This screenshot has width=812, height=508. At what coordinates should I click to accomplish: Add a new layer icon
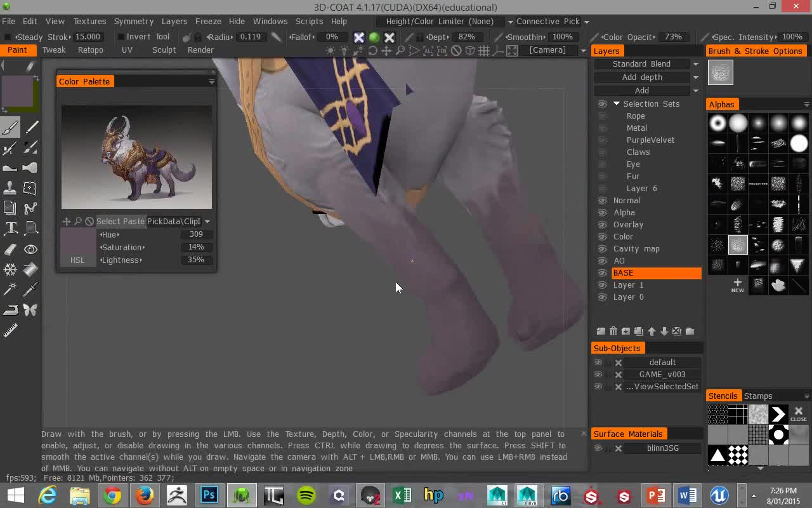[x=601, y=331]
